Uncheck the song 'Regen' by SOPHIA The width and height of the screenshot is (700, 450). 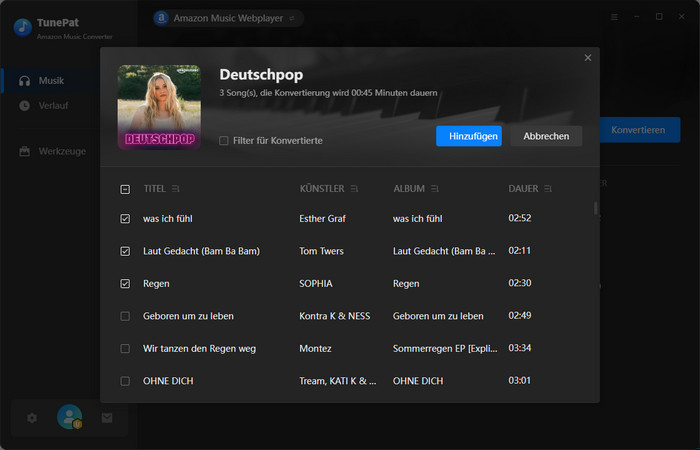click(x=125, y=284)
